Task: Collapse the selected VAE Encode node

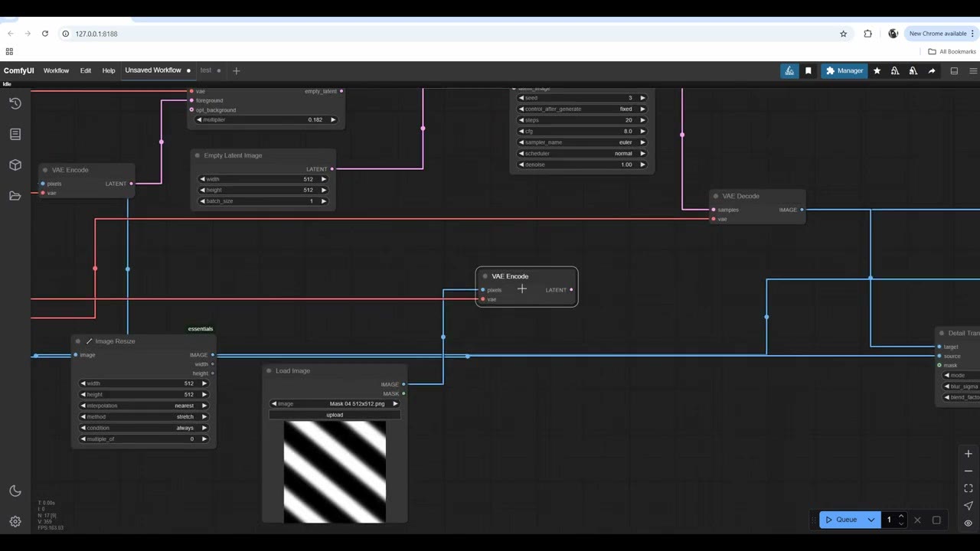Action: pyautogui.click(x=485, y=276)
